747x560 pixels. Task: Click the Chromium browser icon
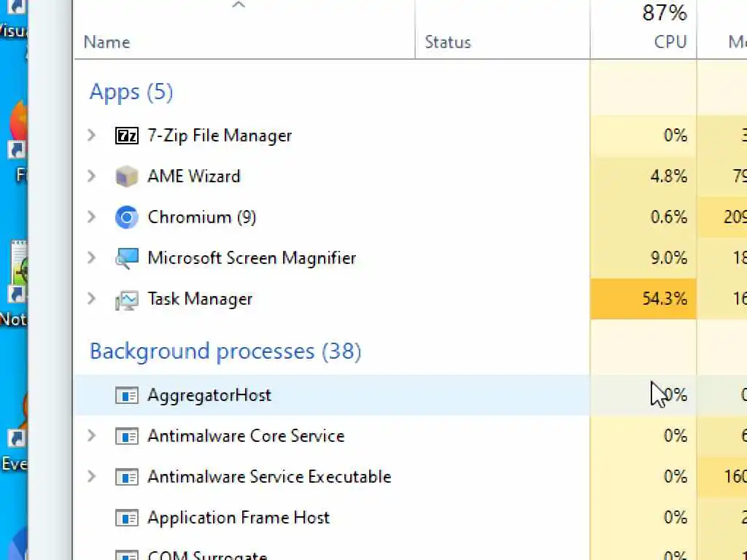[127, 217]
